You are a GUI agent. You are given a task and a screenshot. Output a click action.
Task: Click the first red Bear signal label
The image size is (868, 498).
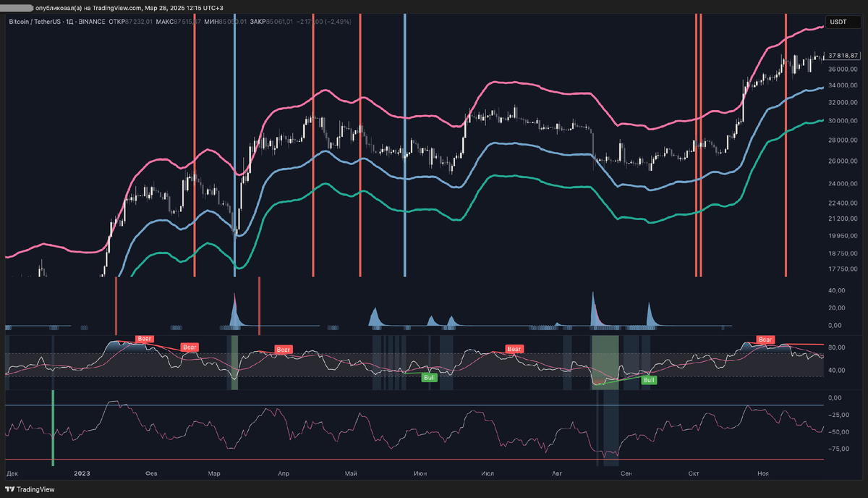(144, 338)
